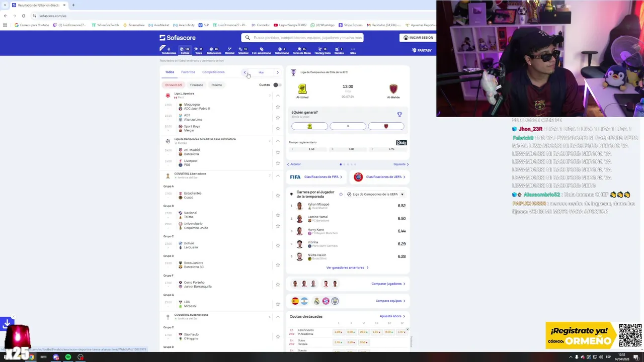The height and width of the screenshot is (362, 644).
Task: Reload the page in browser toolbar
Action: point(23,16)
